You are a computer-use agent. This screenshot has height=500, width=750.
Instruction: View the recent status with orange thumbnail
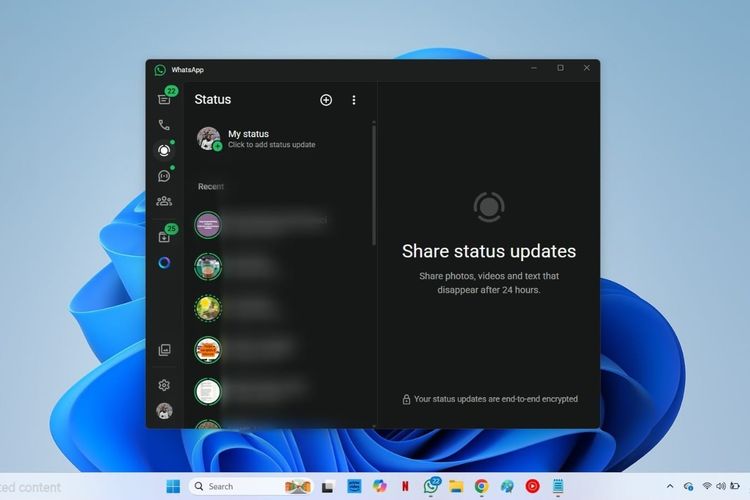coord(208,348)
